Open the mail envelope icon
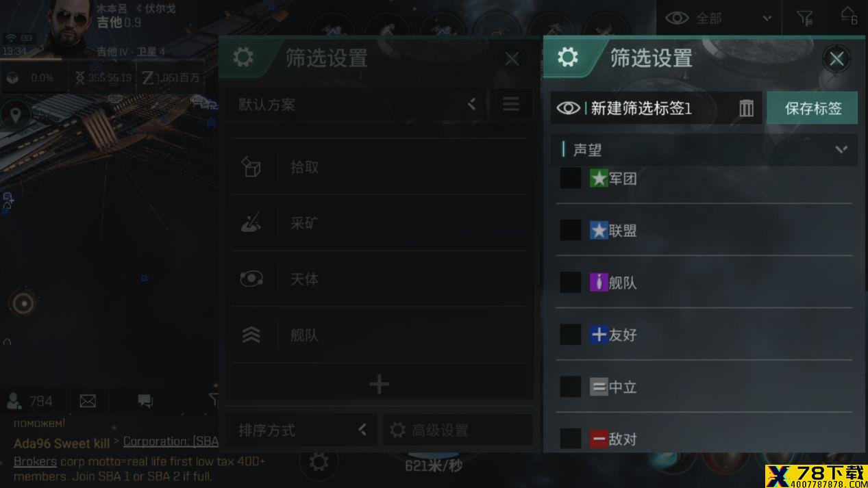Image resolution: width=868 pixels, height=488 pixels. pyautogui.click(x=88, y=401)
